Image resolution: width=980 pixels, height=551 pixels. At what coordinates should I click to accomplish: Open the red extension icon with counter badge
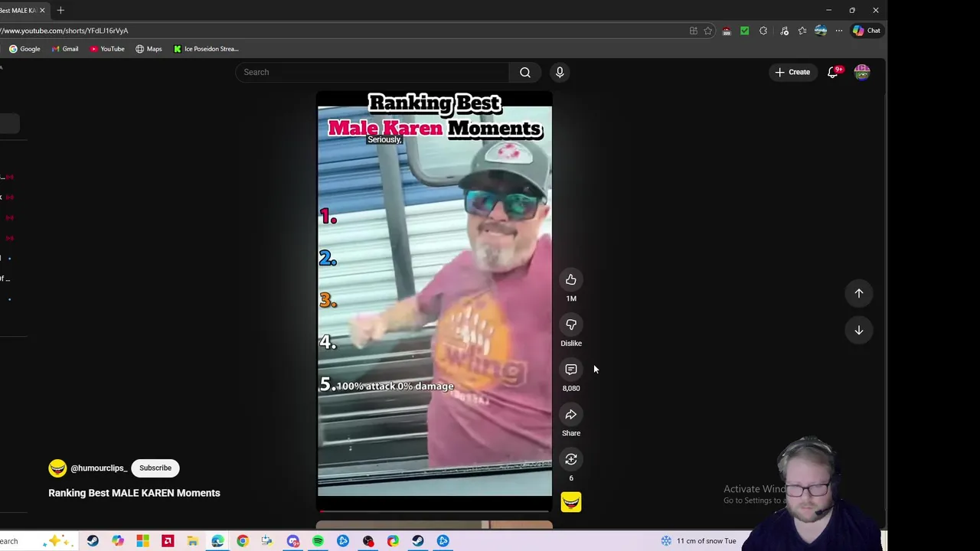[x=727, y=31]
